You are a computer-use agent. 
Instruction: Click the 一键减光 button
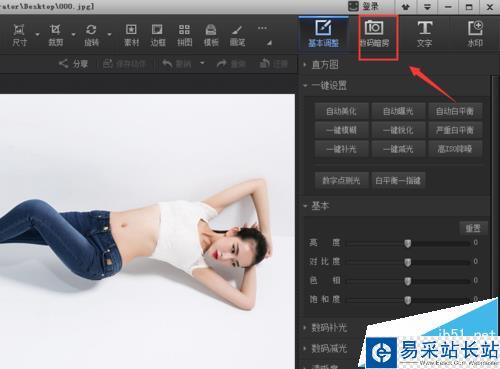[398, 149]
